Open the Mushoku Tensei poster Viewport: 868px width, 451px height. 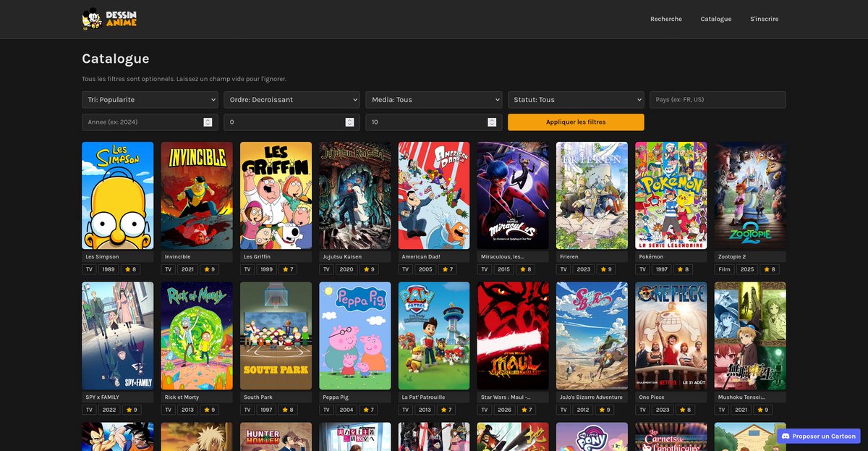(750, 336)
